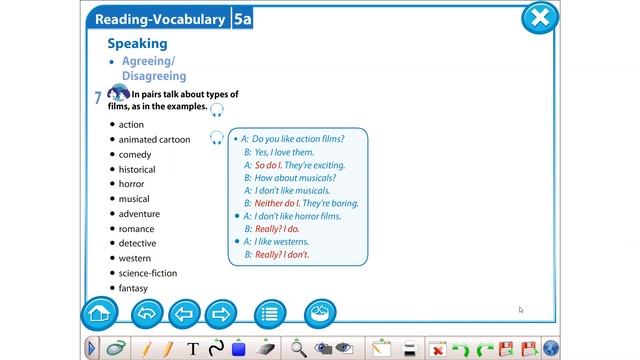Click the floppy disk with green arrow
Image resolution: width=640 pixels, height=360 pixels.
click(529, 349)
